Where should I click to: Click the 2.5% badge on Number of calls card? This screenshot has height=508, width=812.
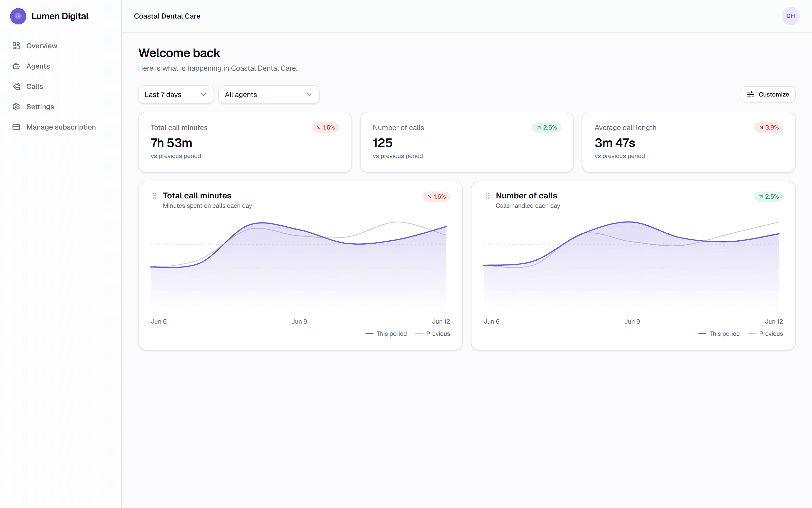click(546, 128)
